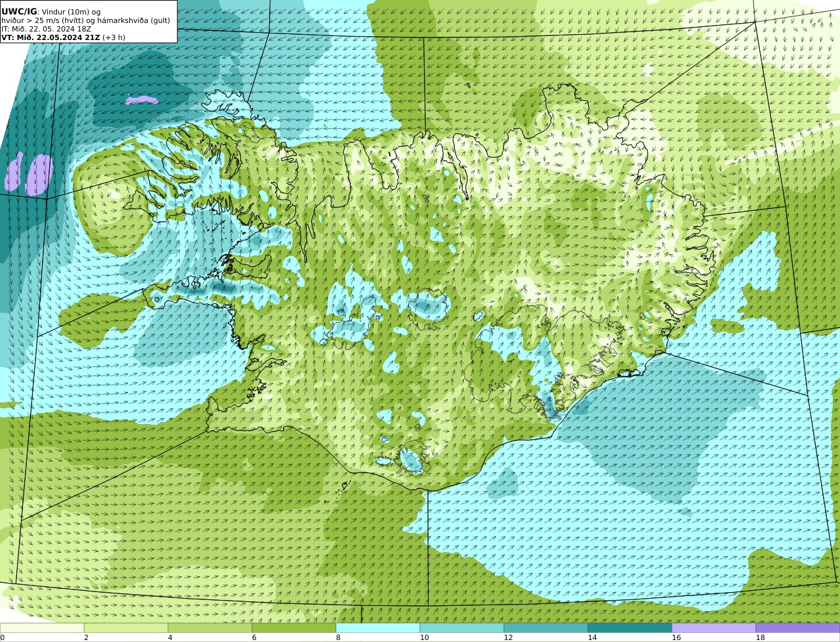
Task: Click the 16–18 m/s light purple legend swatch
Action: point(714,628)
